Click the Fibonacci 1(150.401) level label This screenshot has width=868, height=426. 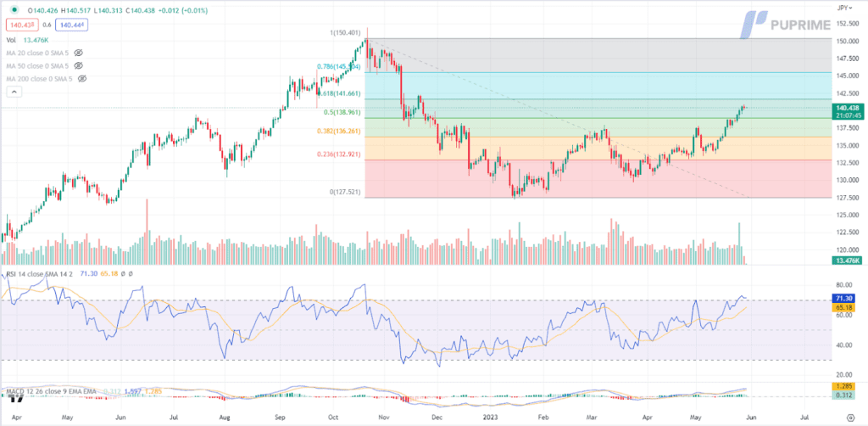click(x=346, y=33)
